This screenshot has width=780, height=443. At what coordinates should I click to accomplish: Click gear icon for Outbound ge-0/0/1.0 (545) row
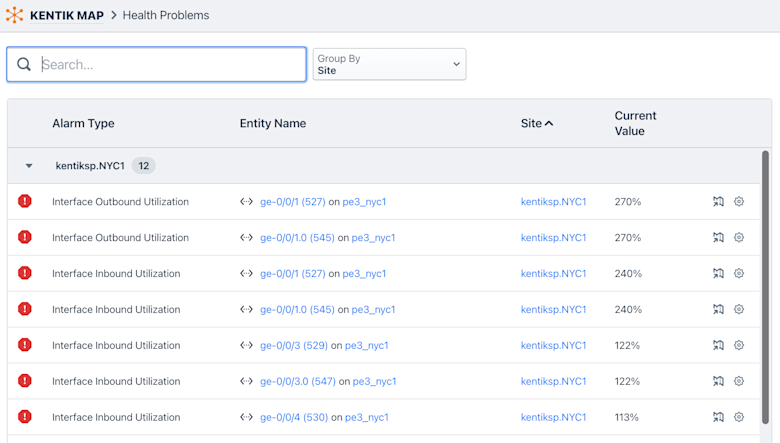[739, 237]
